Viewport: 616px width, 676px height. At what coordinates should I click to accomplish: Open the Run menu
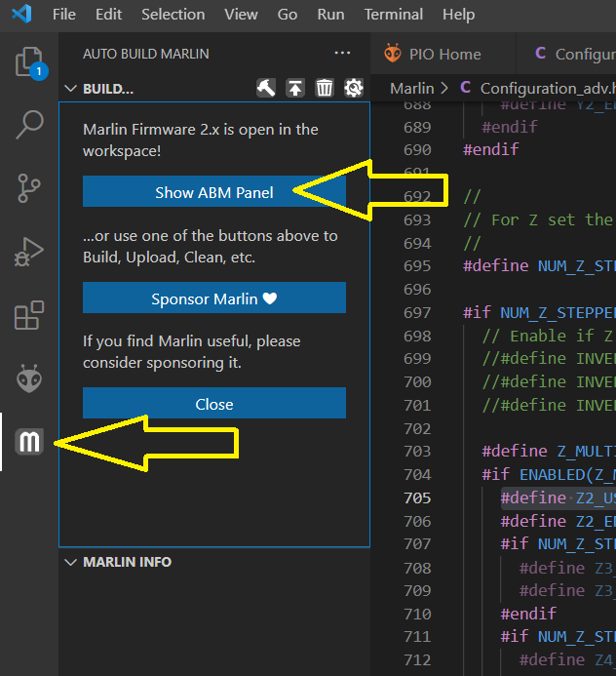point(330,15)
